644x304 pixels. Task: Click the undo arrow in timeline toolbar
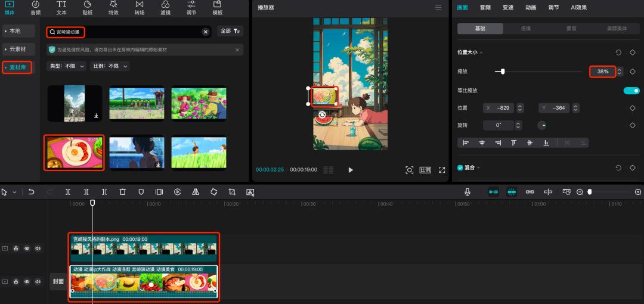click(x=32, y=192)
